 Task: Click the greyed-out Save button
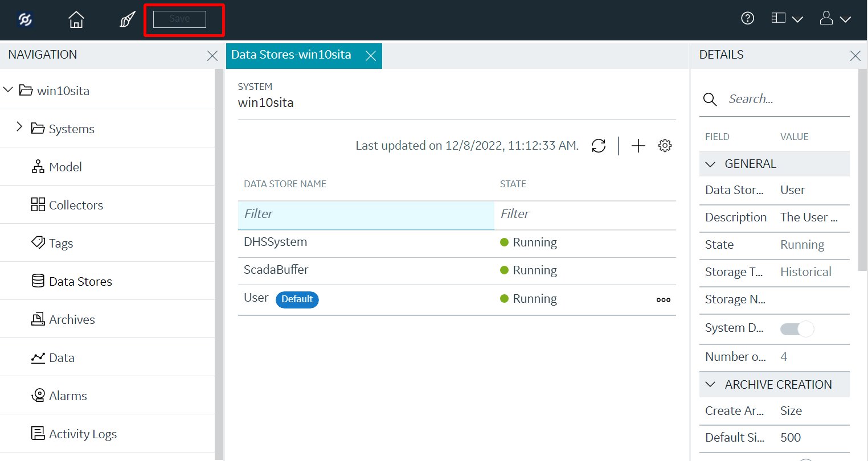[179, 19]
